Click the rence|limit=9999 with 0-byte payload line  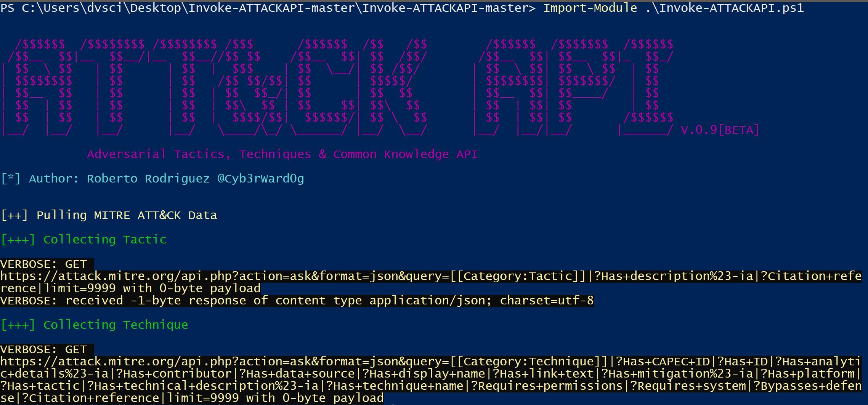click(130, 288)
